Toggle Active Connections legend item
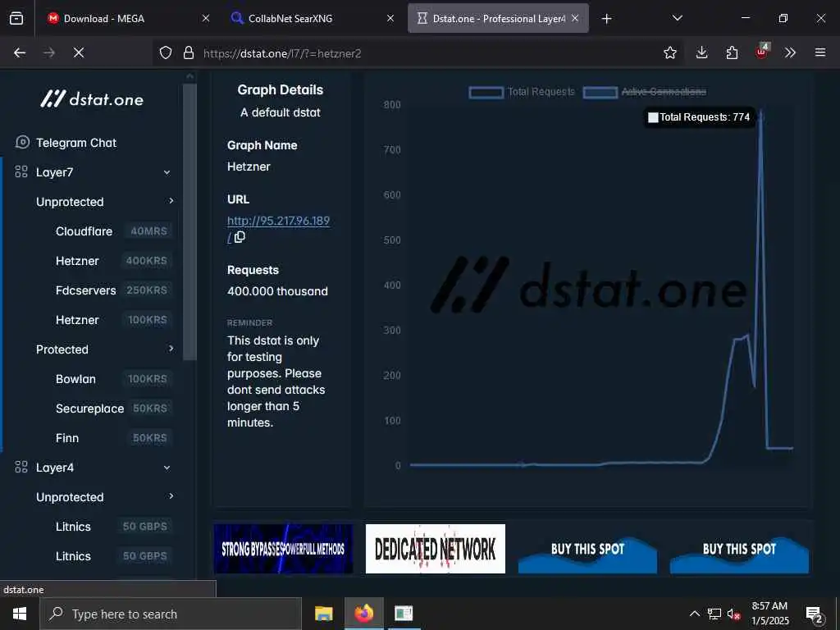This screenshot has height=630, width=840. coord(645,92)
